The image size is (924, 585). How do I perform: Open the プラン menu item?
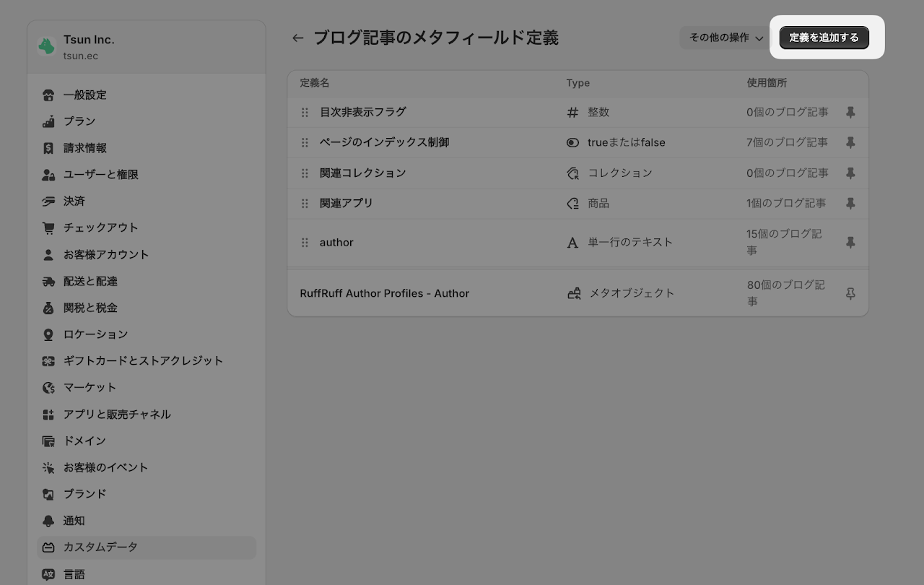click(x=147, y=121)
